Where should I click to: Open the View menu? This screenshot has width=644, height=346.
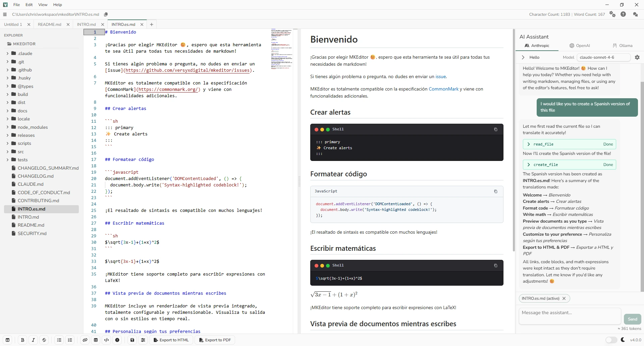coord(43,5)
